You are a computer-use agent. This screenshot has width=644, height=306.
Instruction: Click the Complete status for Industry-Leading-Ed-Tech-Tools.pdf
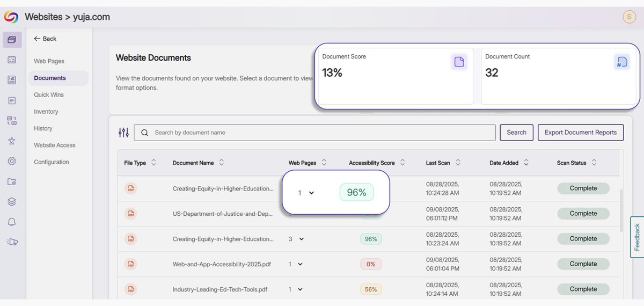tap(583, 289)
